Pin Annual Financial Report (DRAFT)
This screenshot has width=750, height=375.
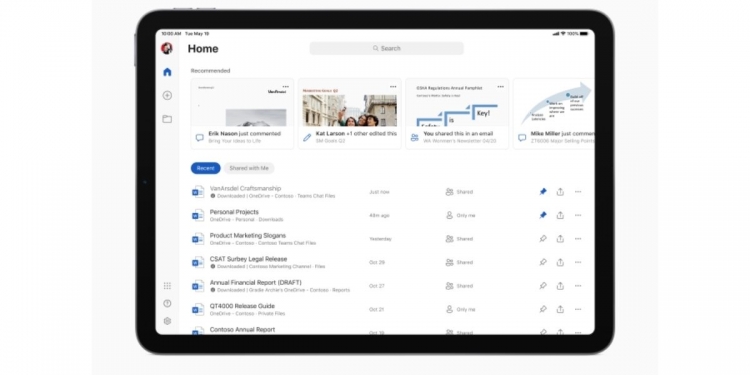coord(543,286)
